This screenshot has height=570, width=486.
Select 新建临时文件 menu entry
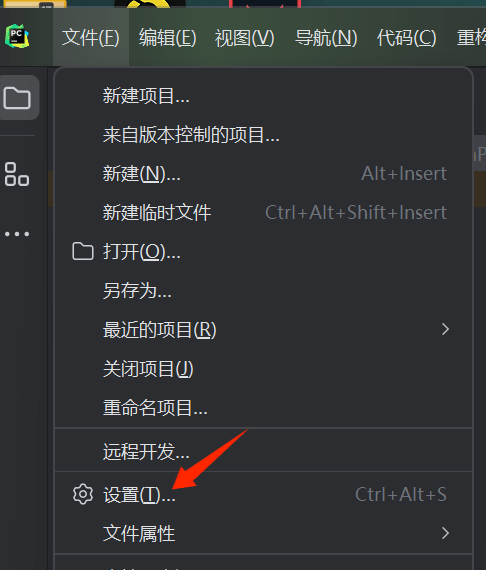[263, 213]
